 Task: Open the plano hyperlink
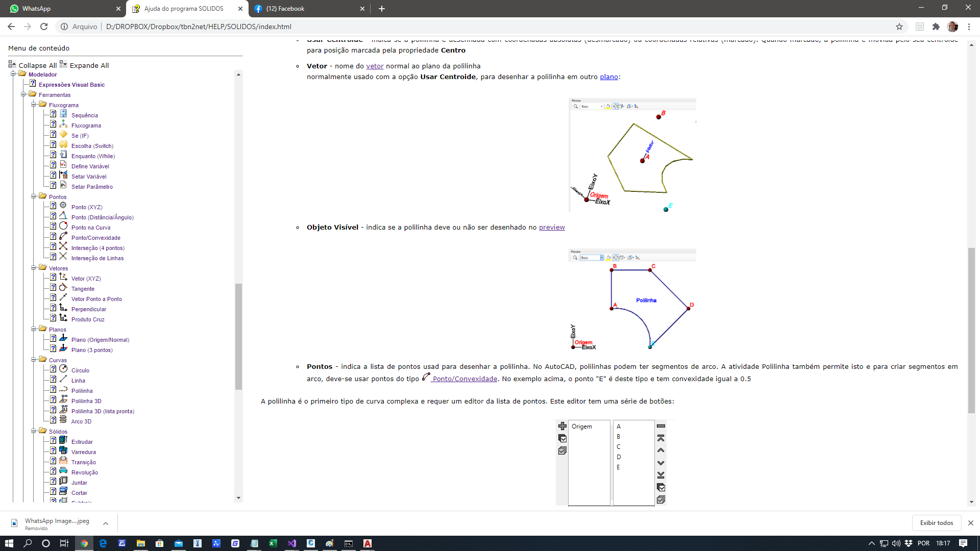pos(609,77)
